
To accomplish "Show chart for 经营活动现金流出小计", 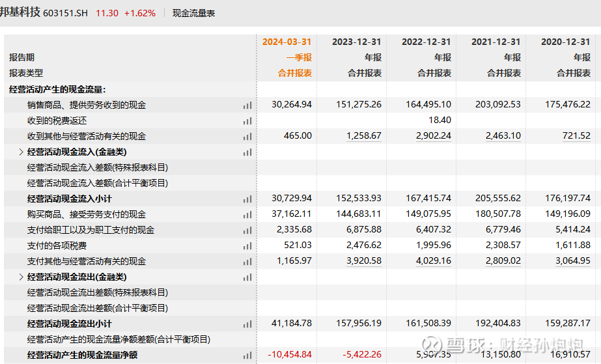I will (247, 324).
